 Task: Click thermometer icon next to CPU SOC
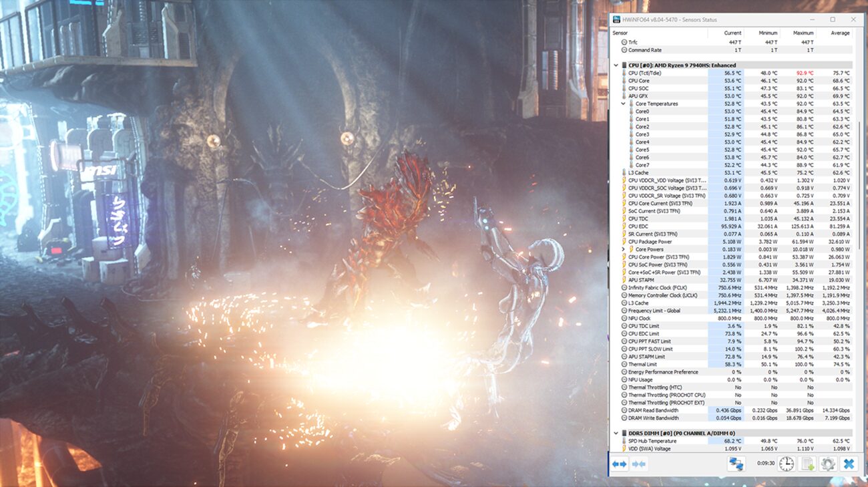point(624,88)
